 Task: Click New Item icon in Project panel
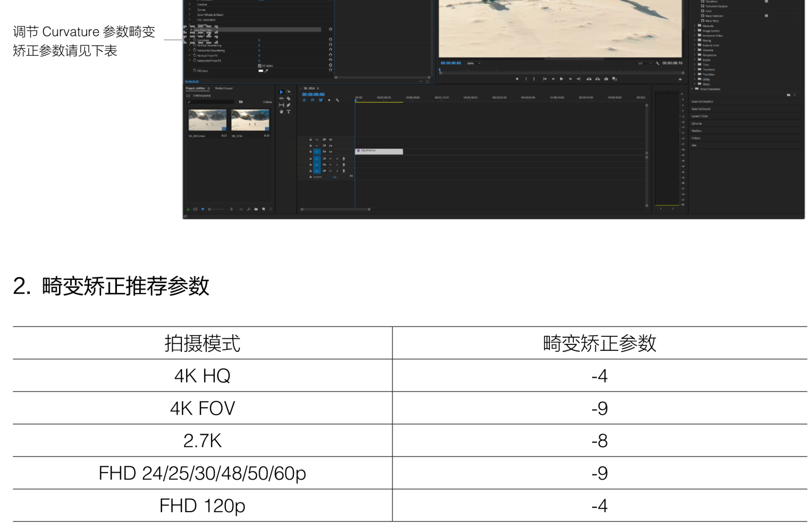264,209
